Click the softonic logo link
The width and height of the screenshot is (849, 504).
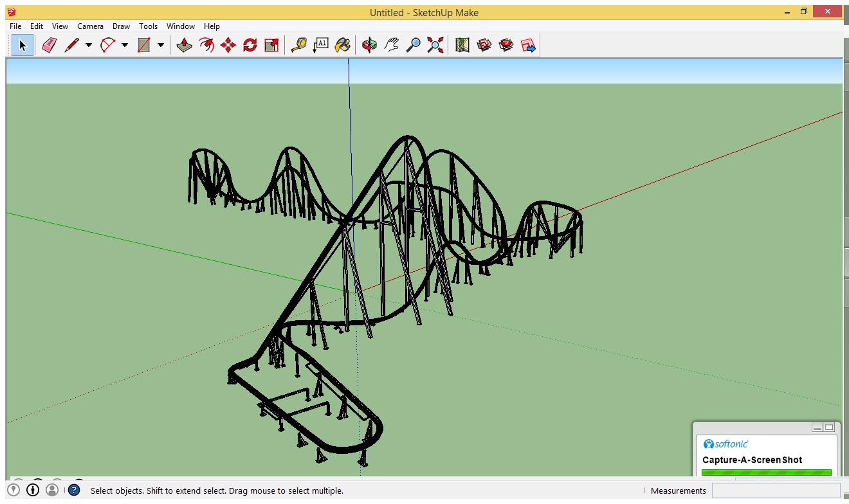pos(726,444)
